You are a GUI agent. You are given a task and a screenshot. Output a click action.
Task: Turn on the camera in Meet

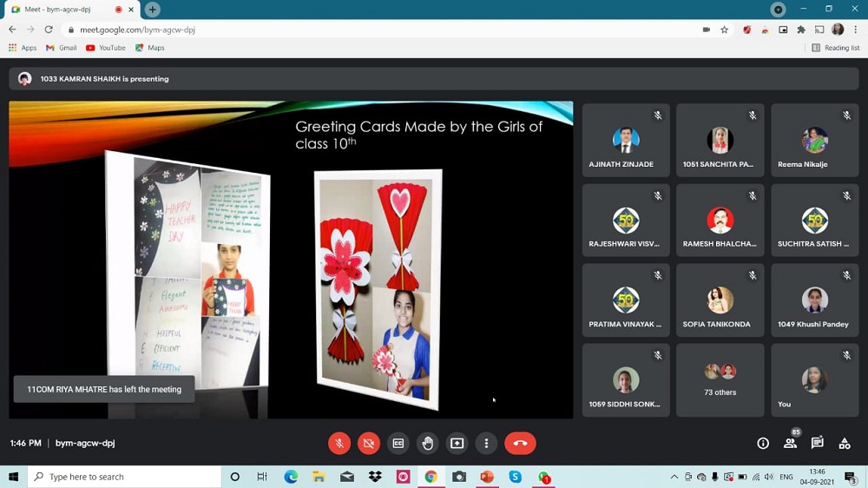369,443
